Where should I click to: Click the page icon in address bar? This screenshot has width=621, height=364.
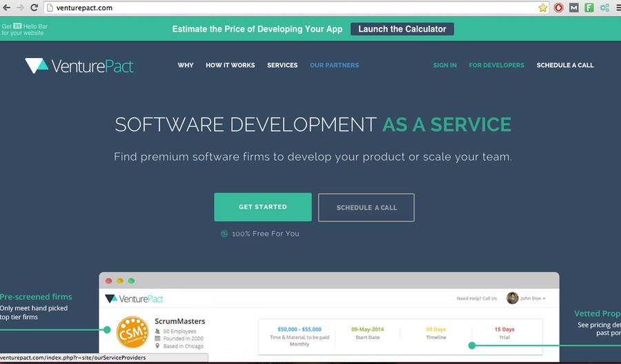tap(50, 8)
